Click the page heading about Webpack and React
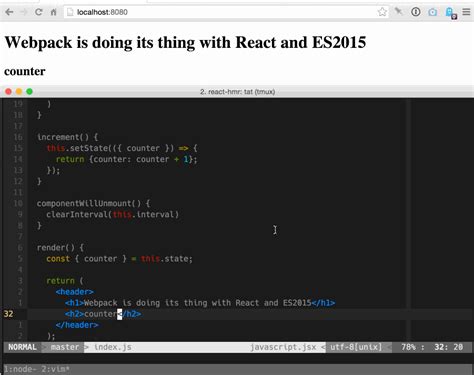The height and width of the screenshot is (375, 474). tap(185, 43)
